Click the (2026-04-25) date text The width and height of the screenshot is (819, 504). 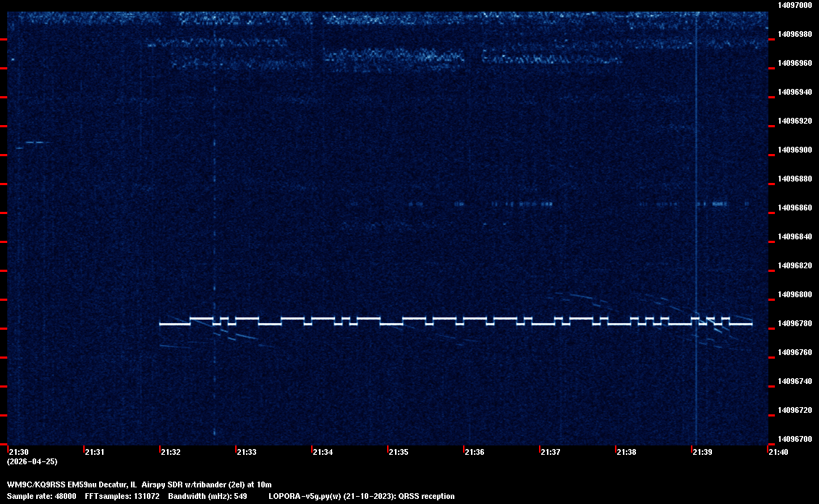pyautogui.click(x=32, y=461)
